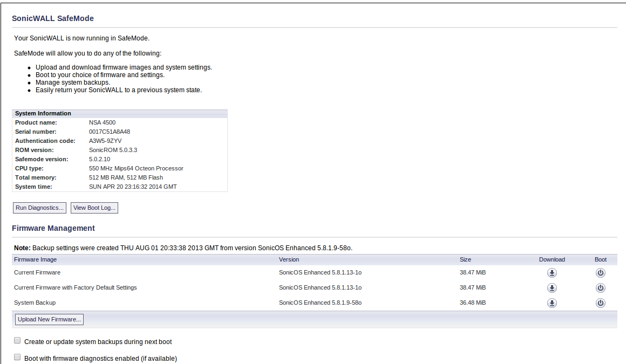626x364 pixels.
Task: Click Upload New Firmware button
Action: [49, 319]
